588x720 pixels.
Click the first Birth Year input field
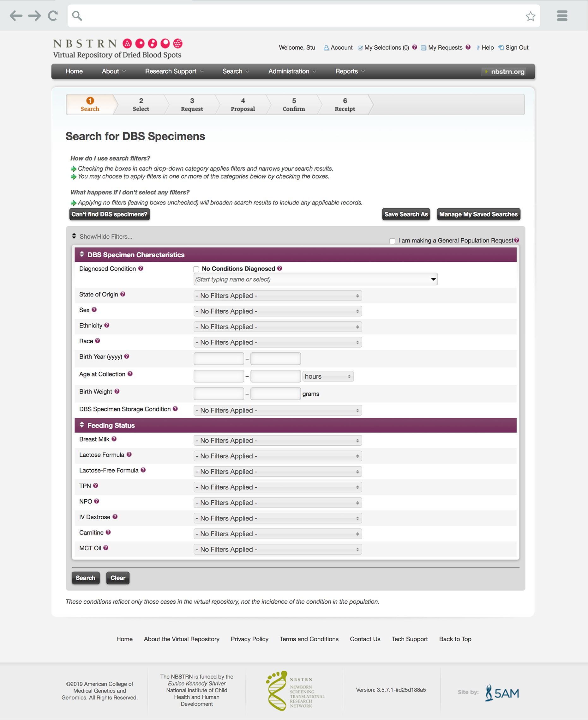pos(219,359)
